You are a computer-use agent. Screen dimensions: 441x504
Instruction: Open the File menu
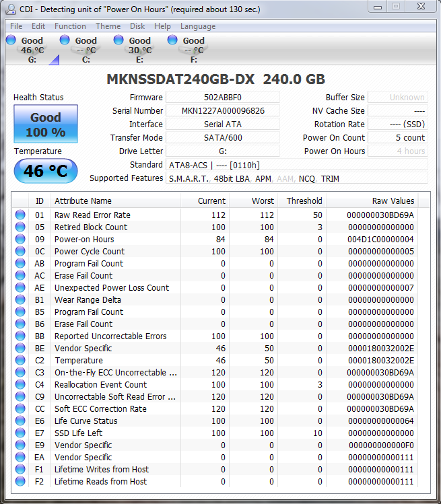pyautogui.click(x=16, y=26)
